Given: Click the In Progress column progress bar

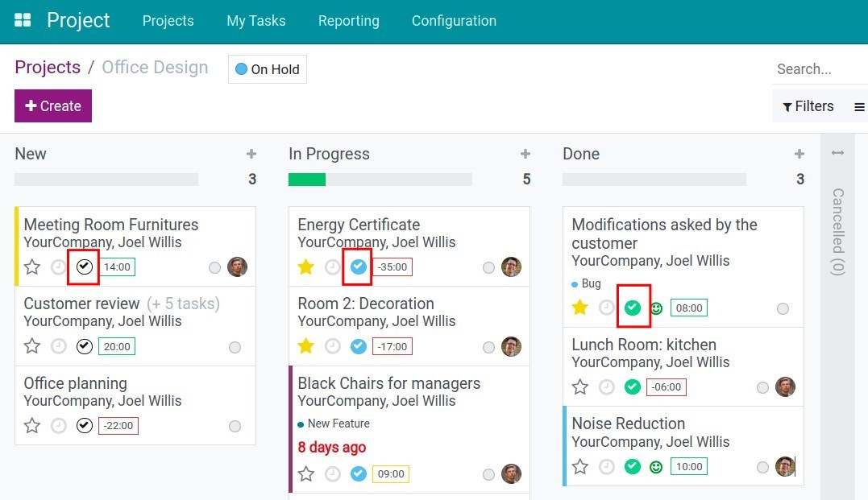Looking at the screenshot, I should (x=380, y=180).
